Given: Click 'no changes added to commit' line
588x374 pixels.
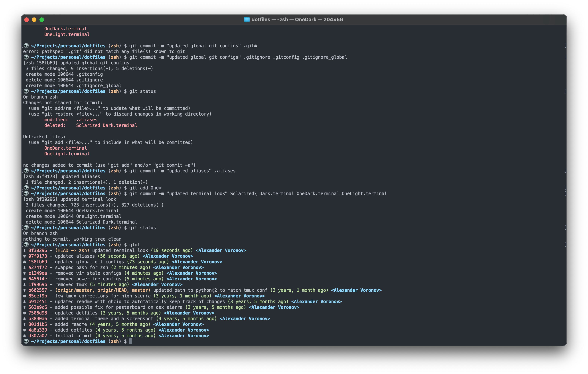Looking at the screenshot, I should [109, 165].
